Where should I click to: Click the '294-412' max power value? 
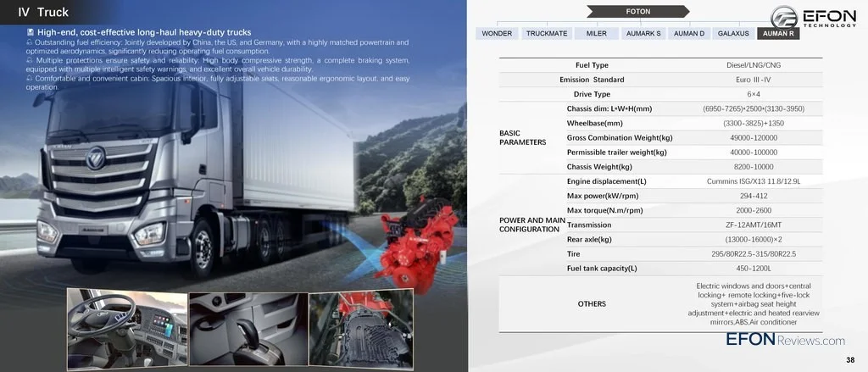click(x=754, y=196)
